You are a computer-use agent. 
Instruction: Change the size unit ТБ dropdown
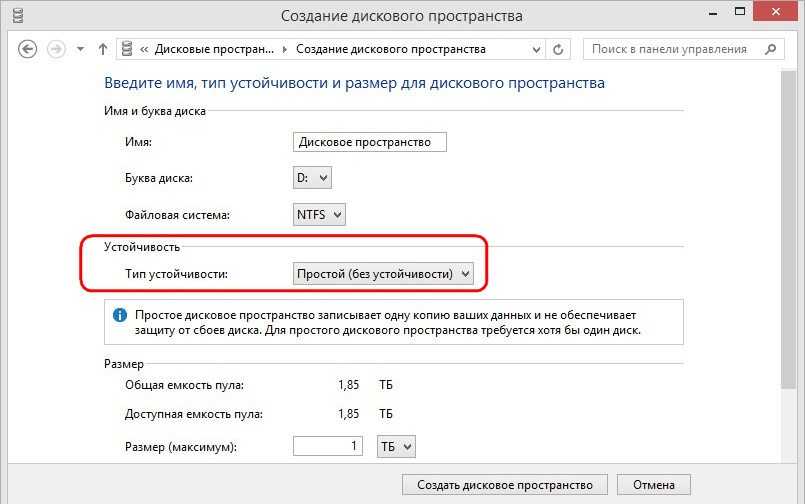click(x=395, y=446)
